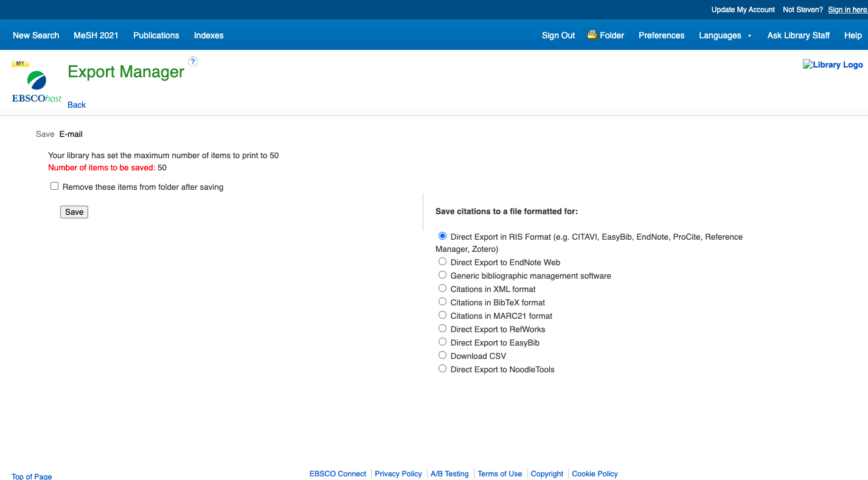Select Direct Export to NoodleTools
868x480 pixels.
click(442, 369)
